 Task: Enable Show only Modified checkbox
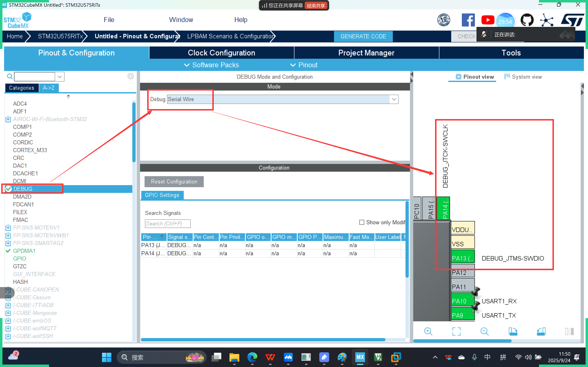(x=362, y=222)
